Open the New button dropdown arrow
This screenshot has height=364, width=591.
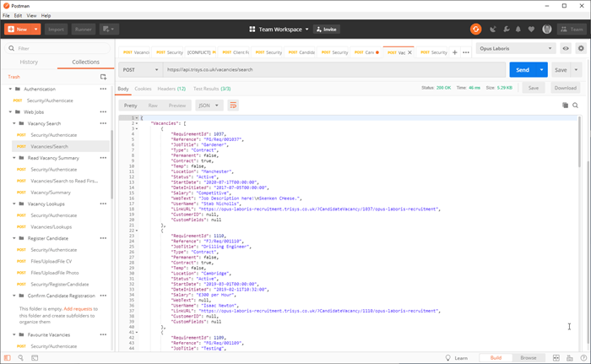[x=35, y=29]
